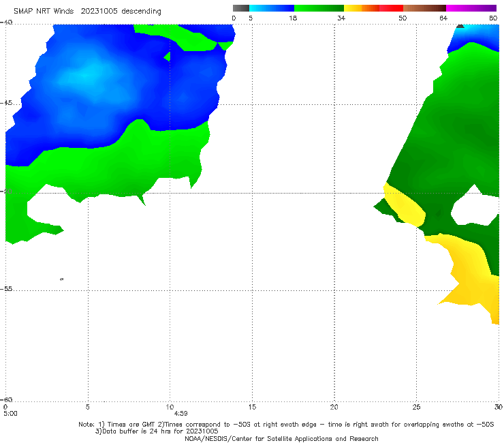Click the swath time label '4:59'

(x=181, y=414)
